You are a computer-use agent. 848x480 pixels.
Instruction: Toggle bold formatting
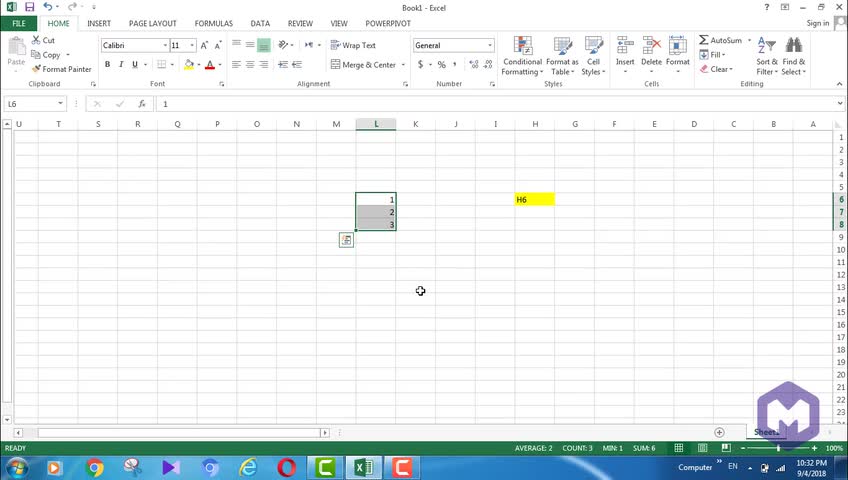tap(108, 64)
